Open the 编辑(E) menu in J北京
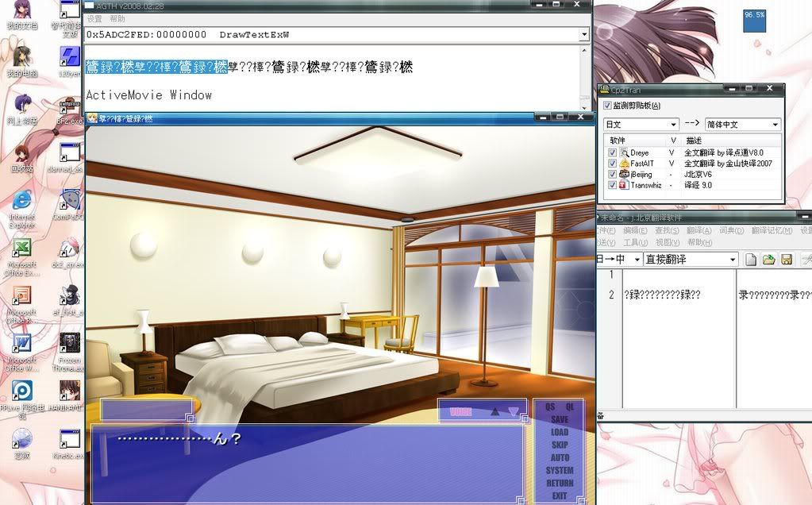Image resolution: width=812 pixels, height=505 pixels. tap(635, 230)
